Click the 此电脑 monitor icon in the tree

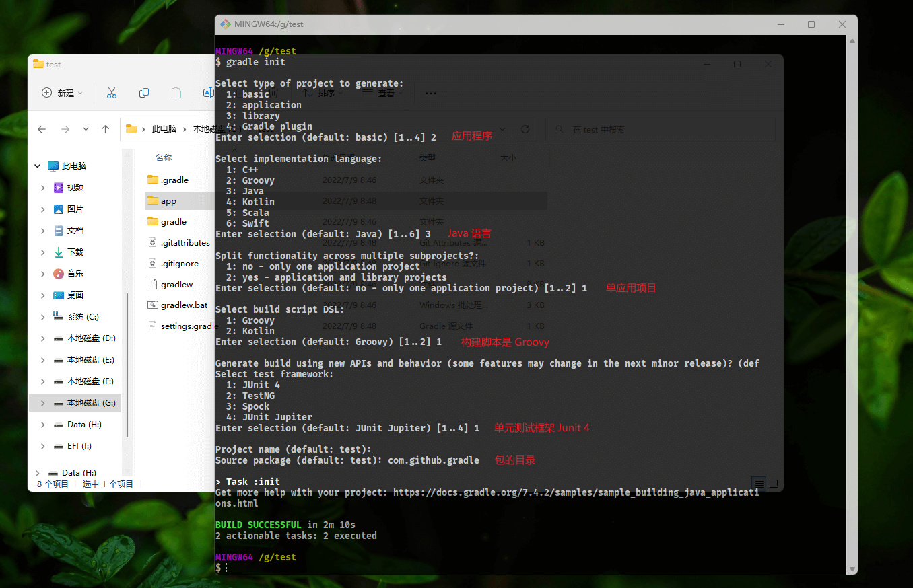click(x=53, y=166)
